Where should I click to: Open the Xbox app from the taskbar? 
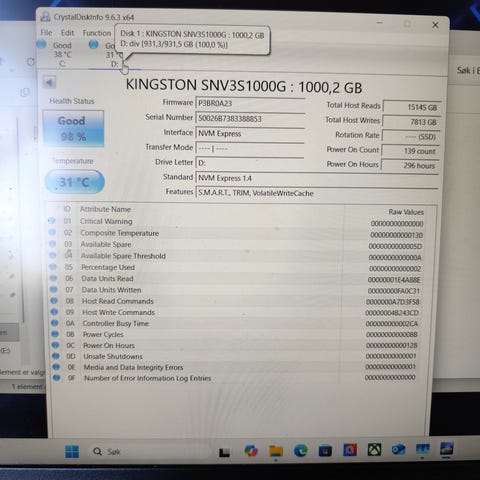[x=374, y=450]
